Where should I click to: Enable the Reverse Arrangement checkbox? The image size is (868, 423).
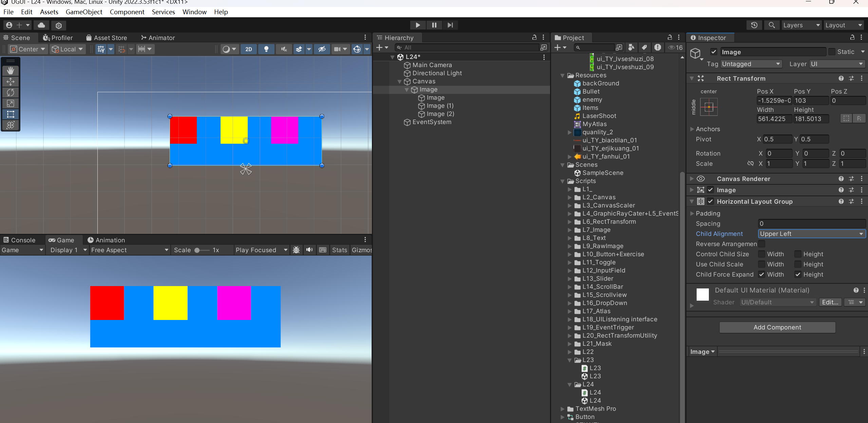[762, 244]
